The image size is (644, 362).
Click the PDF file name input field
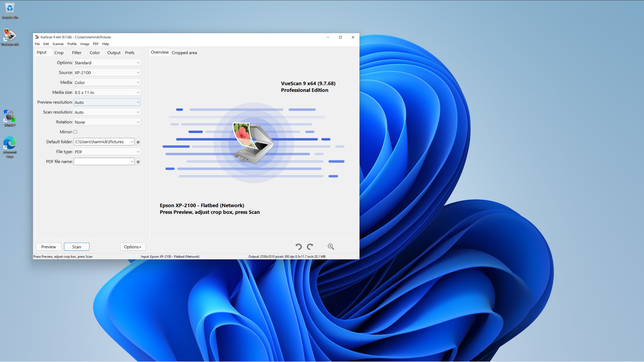pyautogui.click(x=104, y=161)
